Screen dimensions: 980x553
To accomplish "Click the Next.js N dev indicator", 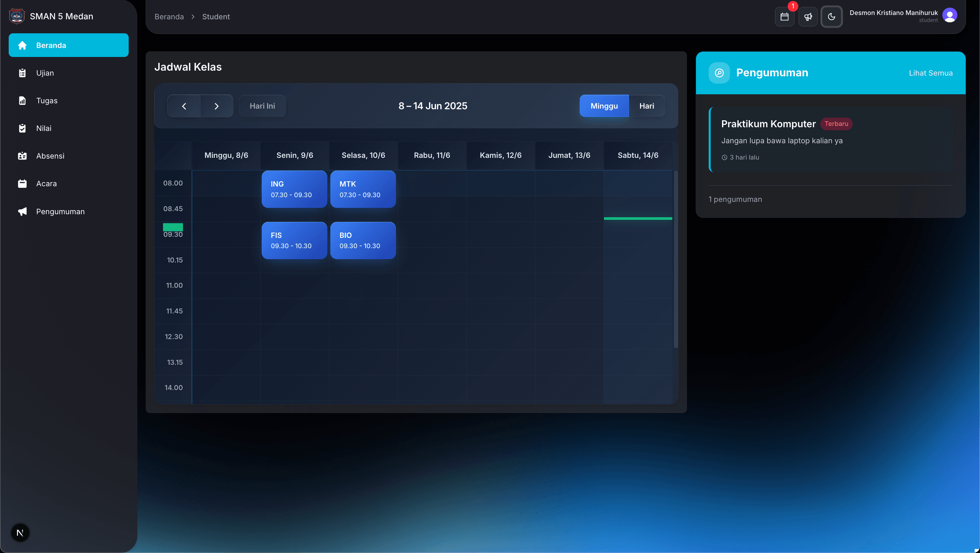I will click(20, 533).
